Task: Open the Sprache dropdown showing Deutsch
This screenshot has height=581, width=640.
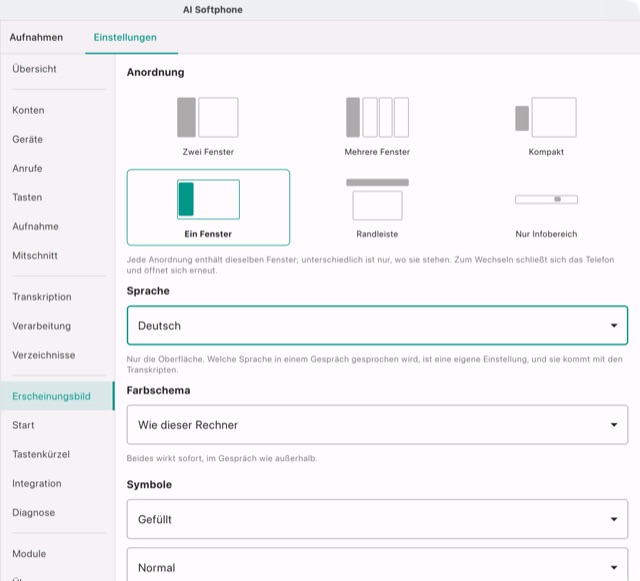Action: pyautogui.click(x=377, y=325)
